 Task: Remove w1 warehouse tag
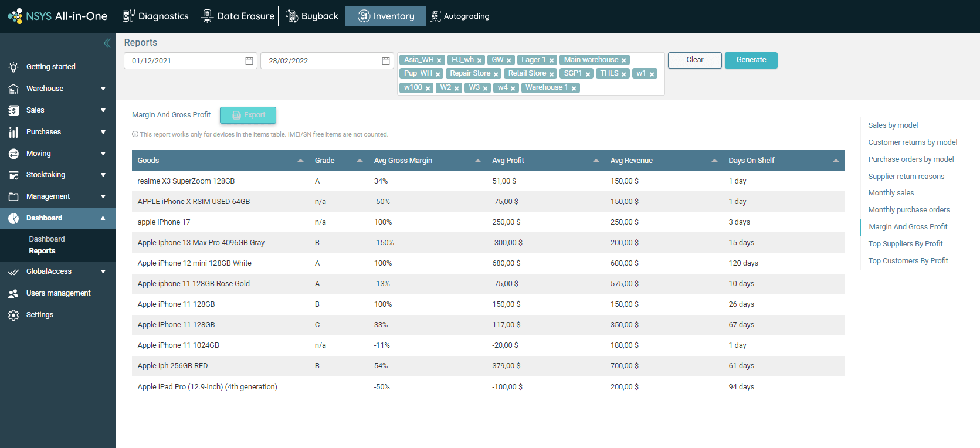(652, 74)
